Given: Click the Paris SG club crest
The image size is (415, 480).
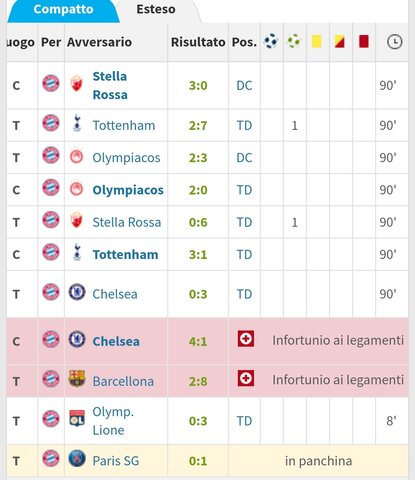Looking at the screenshot, I should 77,458.
